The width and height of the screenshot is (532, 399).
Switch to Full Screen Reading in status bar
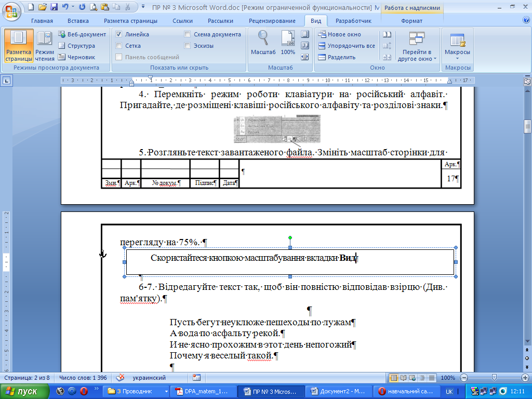tap(403, 378)
